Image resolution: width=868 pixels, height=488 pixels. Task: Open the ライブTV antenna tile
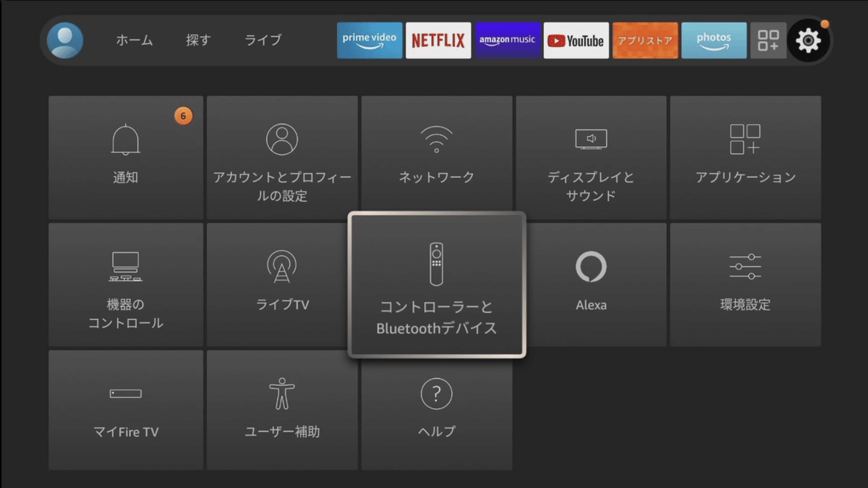pos(278,285)
